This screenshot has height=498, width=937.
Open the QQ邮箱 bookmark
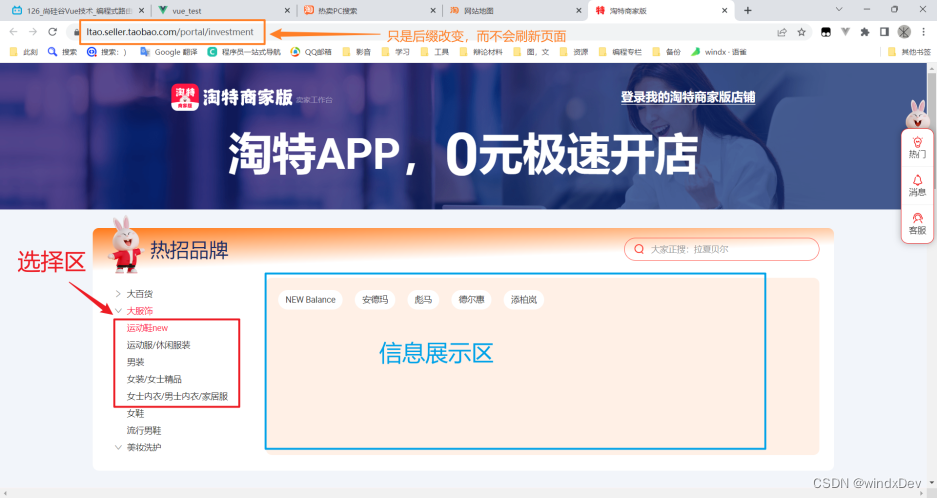313,52
